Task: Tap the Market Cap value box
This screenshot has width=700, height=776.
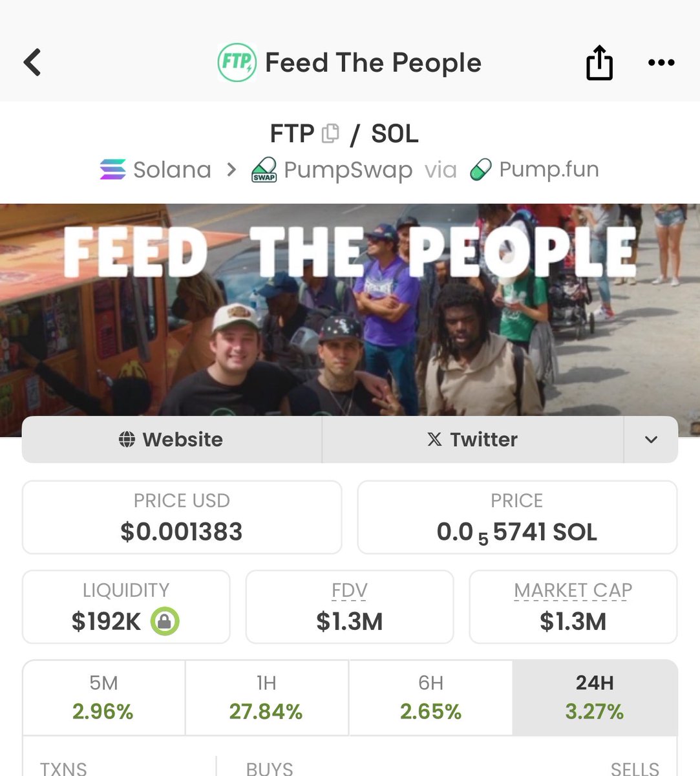Action: coord(573,607)
